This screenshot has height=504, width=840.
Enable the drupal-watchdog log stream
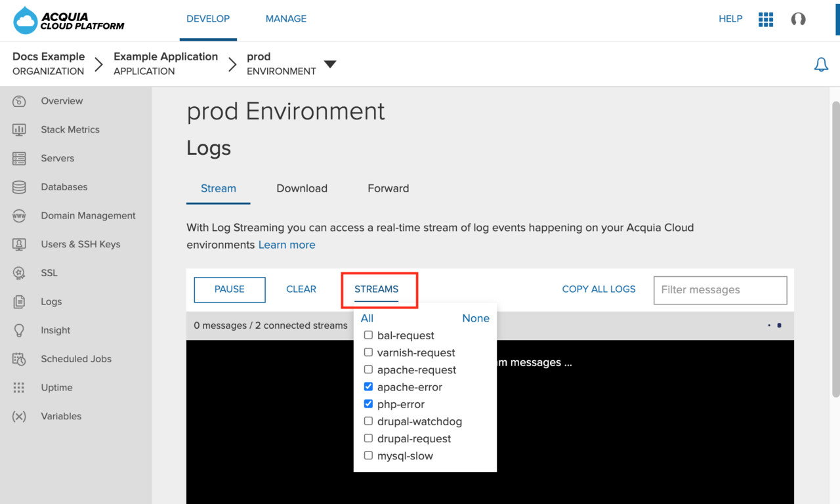[x=368, y=421]
